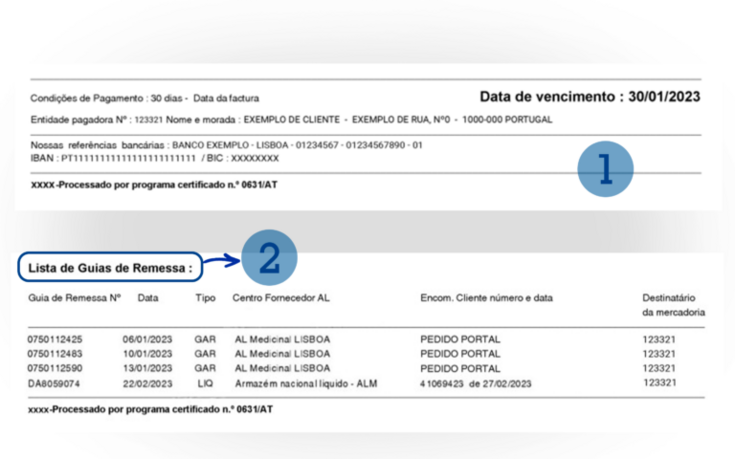Click the 'Encom. Cliente número e data' header
This screenshot has width=735, height=459.
[486, 298]
